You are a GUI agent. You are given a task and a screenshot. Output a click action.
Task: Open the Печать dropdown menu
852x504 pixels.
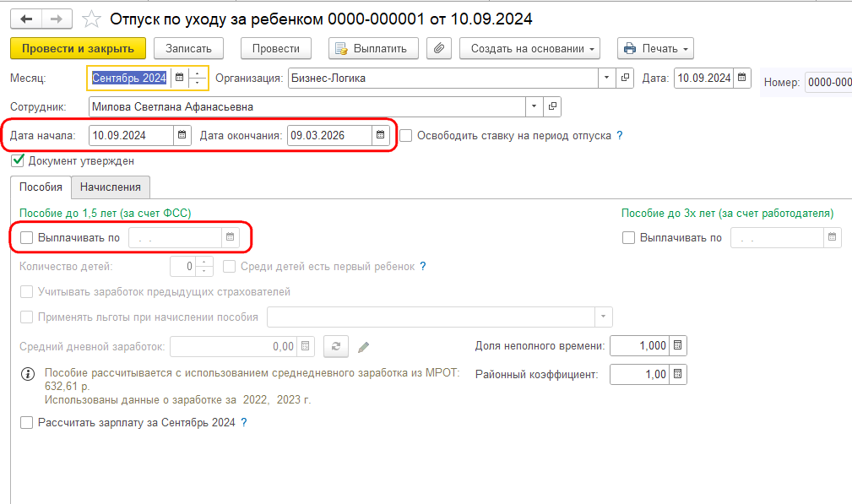coord(655,48)
